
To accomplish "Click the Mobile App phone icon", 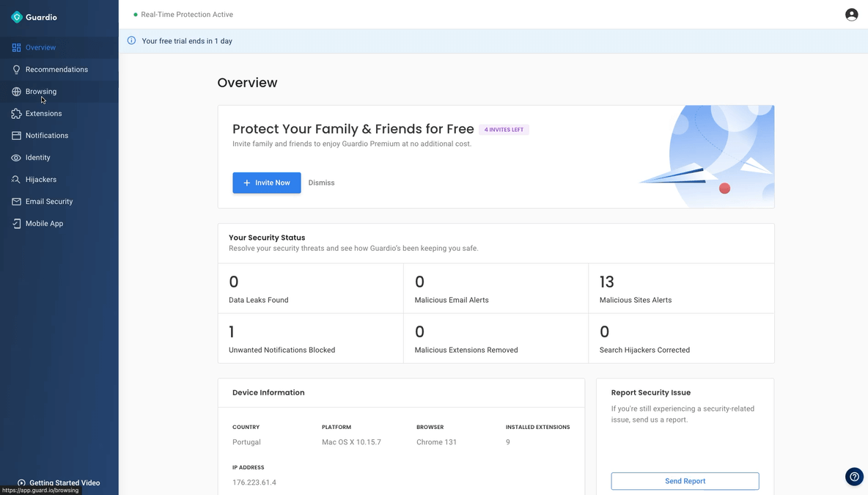I will click(16, 224).
